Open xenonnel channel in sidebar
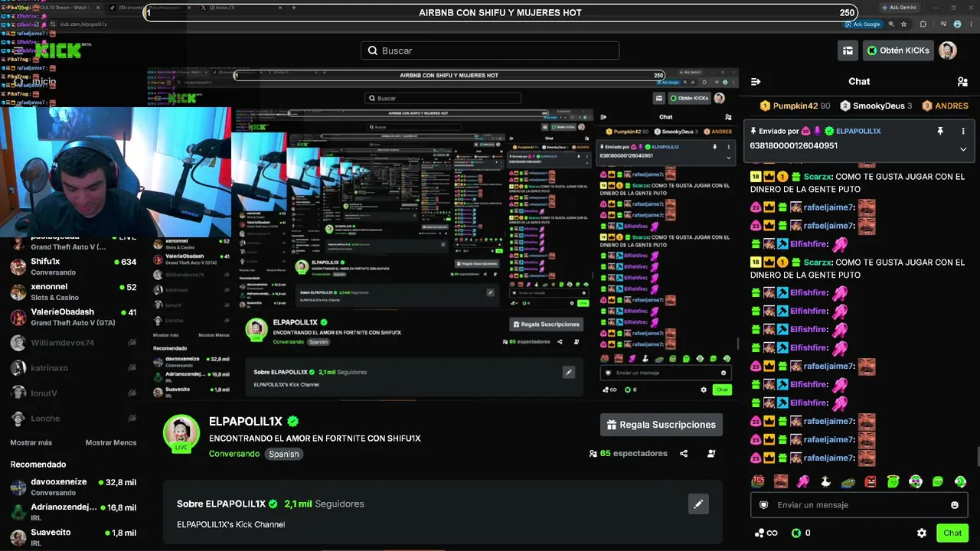Screen dimensions: 980x551 (73, 292)
